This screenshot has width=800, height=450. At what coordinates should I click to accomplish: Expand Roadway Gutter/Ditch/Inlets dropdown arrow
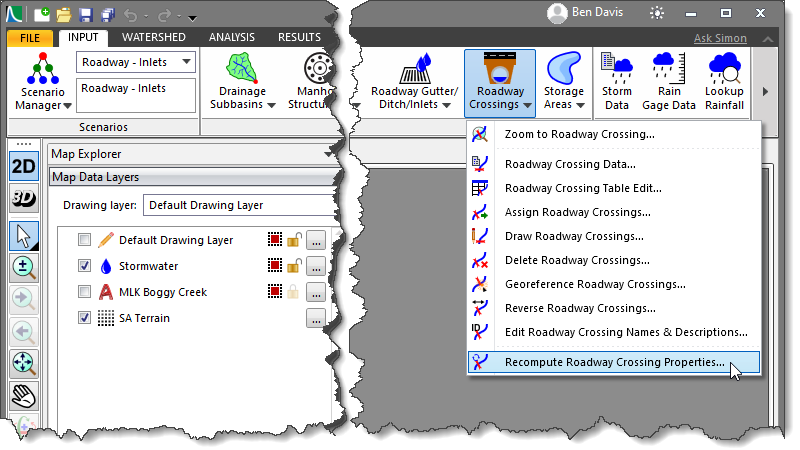[446, 106]
